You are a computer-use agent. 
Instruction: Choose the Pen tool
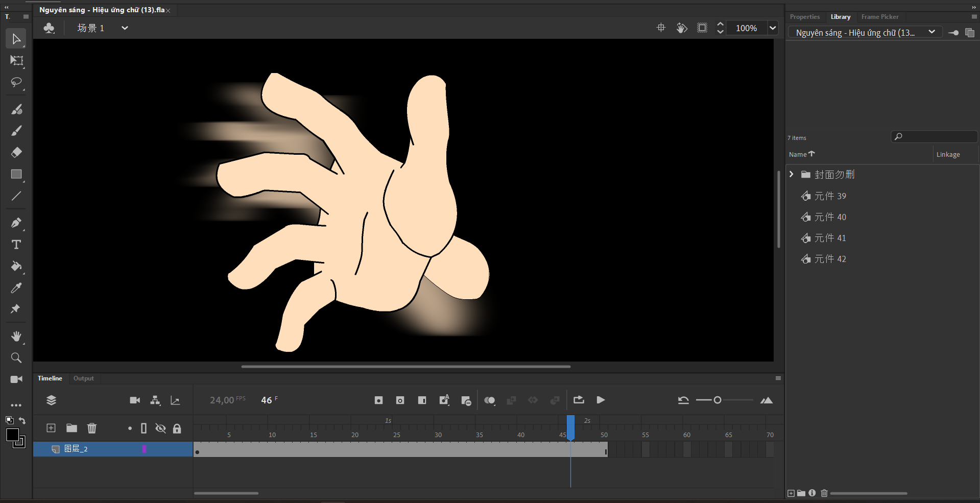(x=16, y=223)
